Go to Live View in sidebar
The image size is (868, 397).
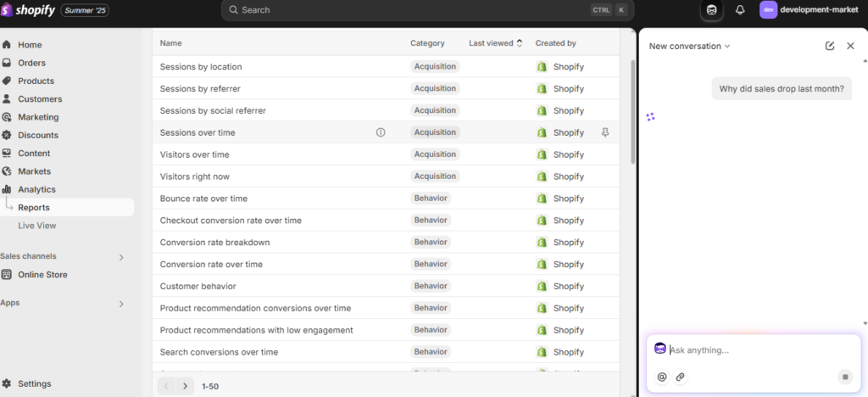tap(37, 226)
